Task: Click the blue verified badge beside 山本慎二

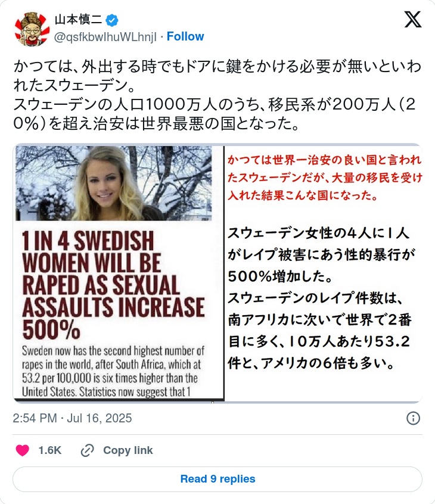Action: pyautogui.click(x=112, y=20)
